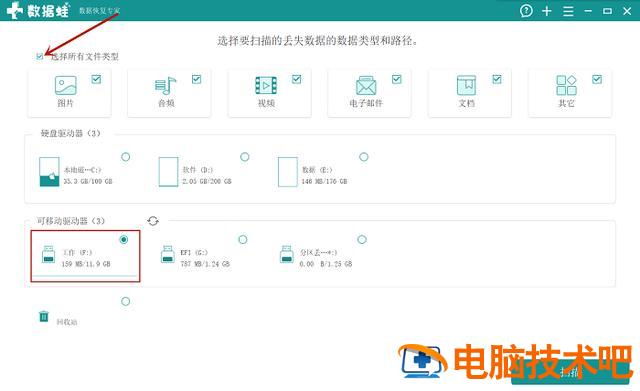Click the 其它 other types icon

567,85
